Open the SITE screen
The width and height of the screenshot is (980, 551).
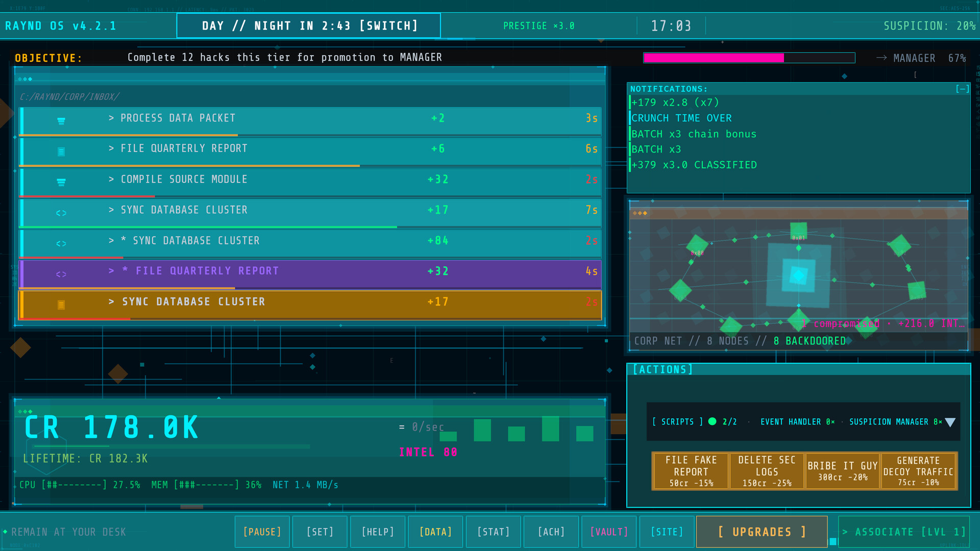tap(667, 532)
